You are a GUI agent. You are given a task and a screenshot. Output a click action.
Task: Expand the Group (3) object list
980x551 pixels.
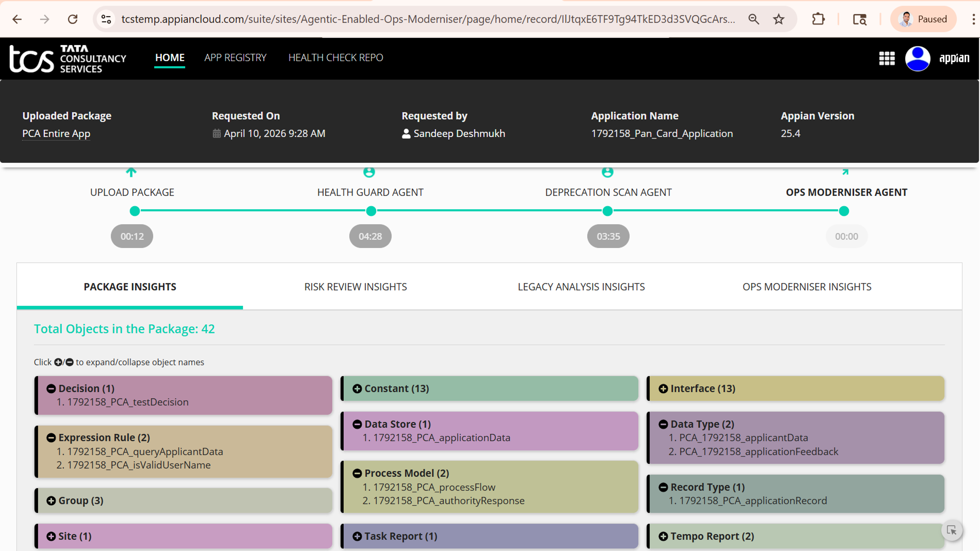tap(51, 501)
